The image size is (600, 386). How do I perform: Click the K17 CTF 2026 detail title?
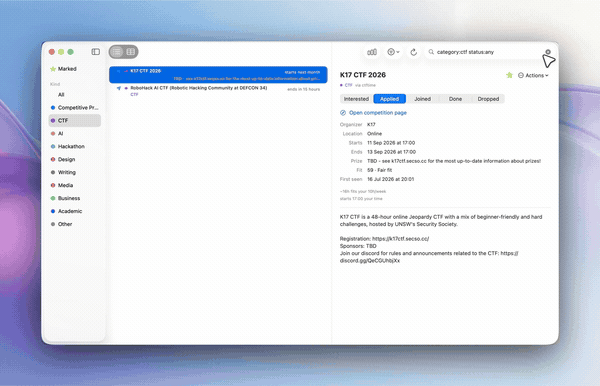[363, 75]
